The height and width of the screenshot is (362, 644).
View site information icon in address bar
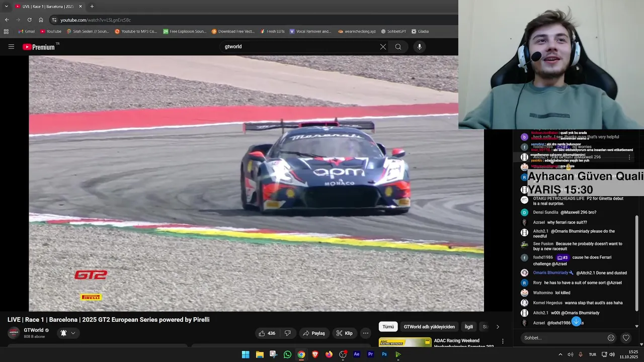click(54, 20)
